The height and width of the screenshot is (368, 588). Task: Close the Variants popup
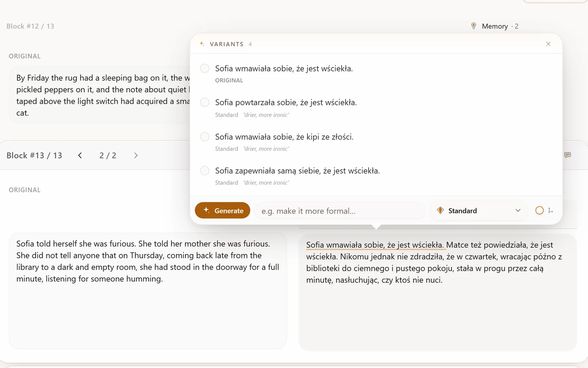pos(548,44)
